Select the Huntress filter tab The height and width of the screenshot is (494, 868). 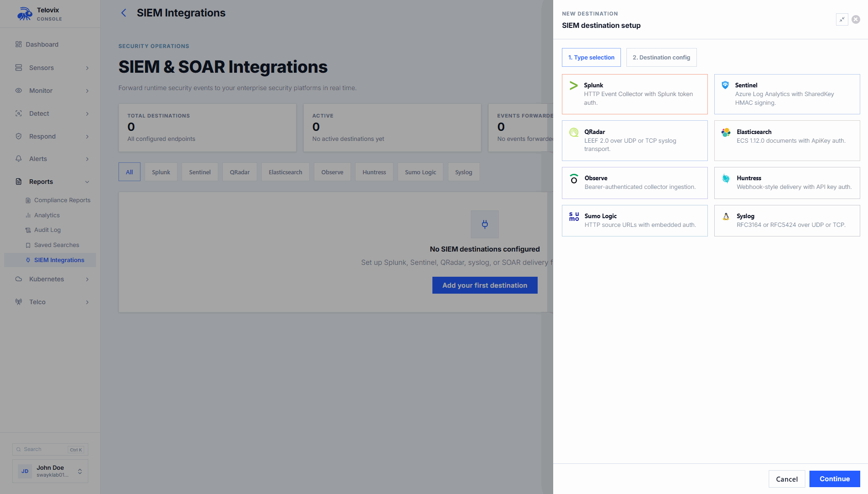coord(374,172)
